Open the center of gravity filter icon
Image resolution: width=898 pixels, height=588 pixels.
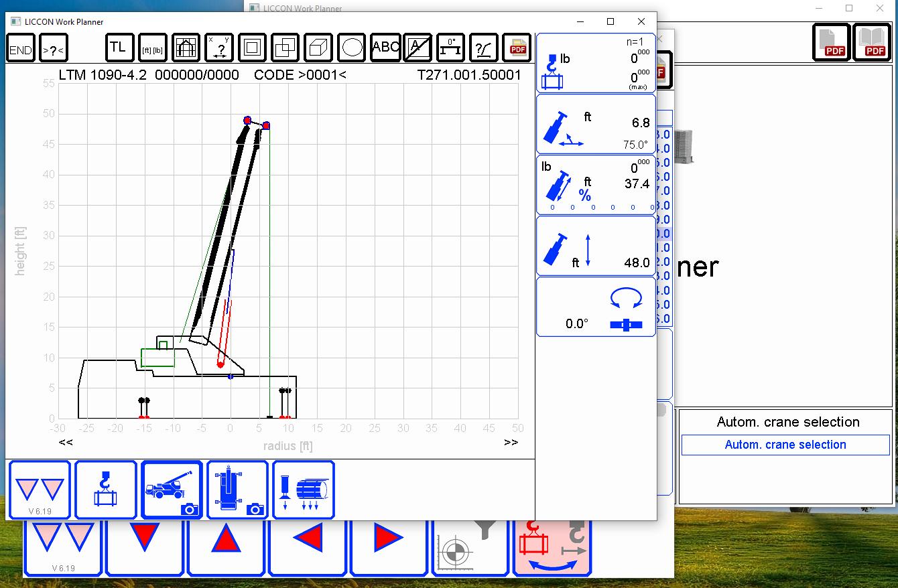(x=470, y=547)
